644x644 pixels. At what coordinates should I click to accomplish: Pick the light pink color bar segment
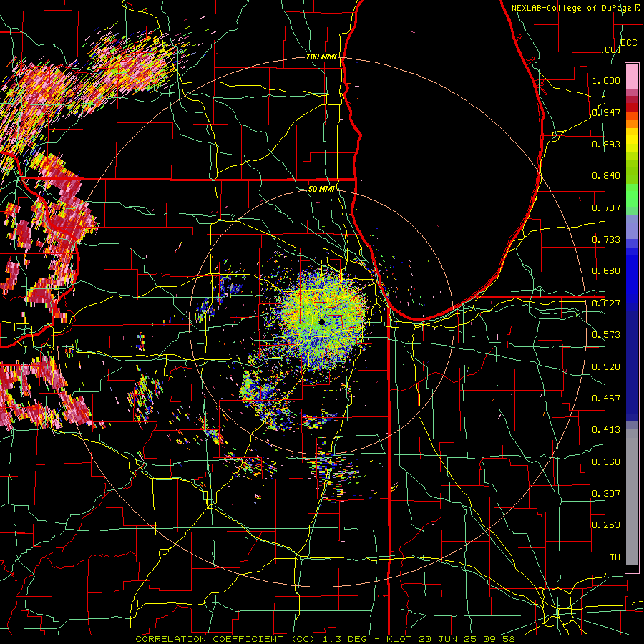tap(632, 76)
